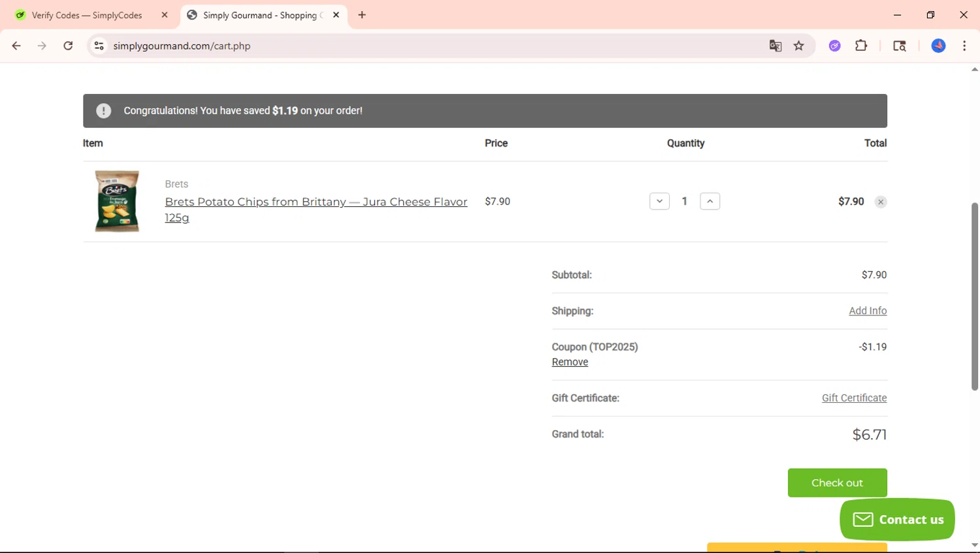
Task: Open the side panel search icon
Action: (x=900, y=46)
